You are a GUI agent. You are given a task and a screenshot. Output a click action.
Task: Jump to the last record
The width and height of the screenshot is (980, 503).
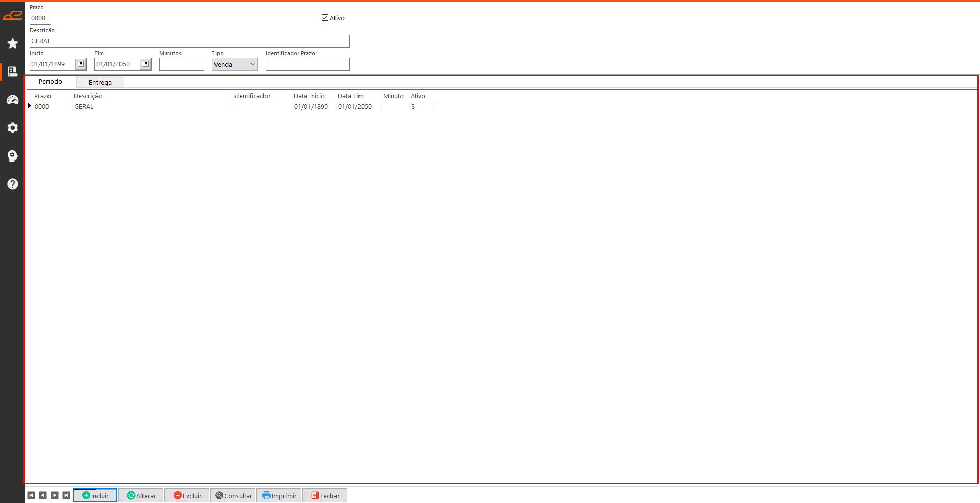(66, 495)
